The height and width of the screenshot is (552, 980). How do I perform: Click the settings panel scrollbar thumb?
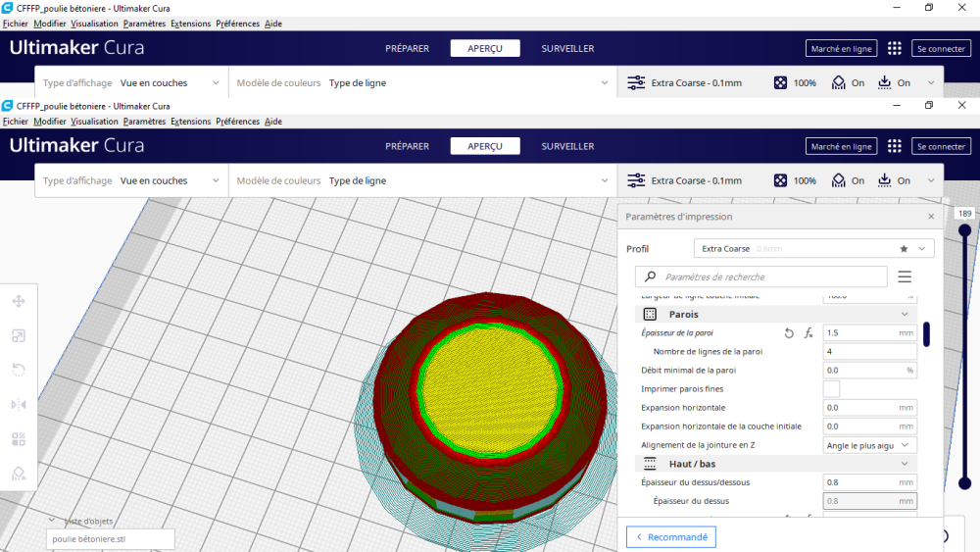[926, 333]
